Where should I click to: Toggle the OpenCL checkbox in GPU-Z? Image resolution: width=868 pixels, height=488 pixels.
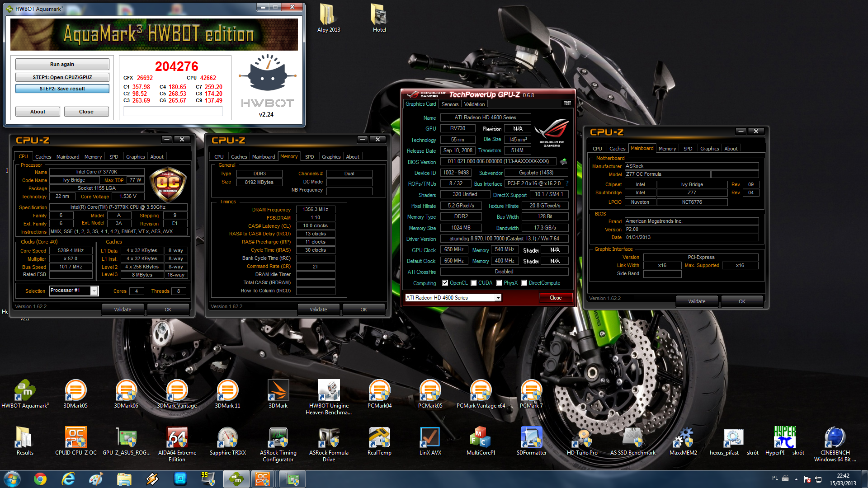point(445,283)
